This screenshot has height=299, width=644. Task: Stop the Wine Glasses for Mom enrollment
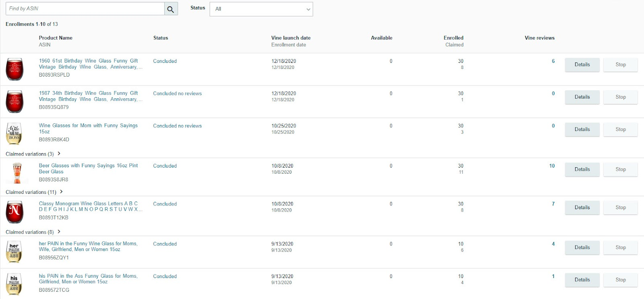pos(620,129)
